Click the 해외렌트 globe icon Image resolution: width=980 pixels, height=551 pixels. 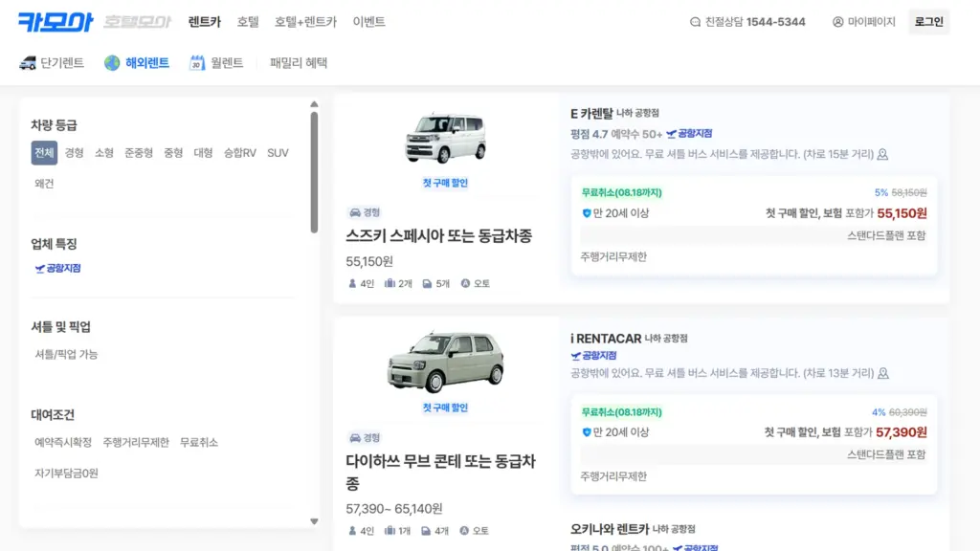[x=112, y=63]
